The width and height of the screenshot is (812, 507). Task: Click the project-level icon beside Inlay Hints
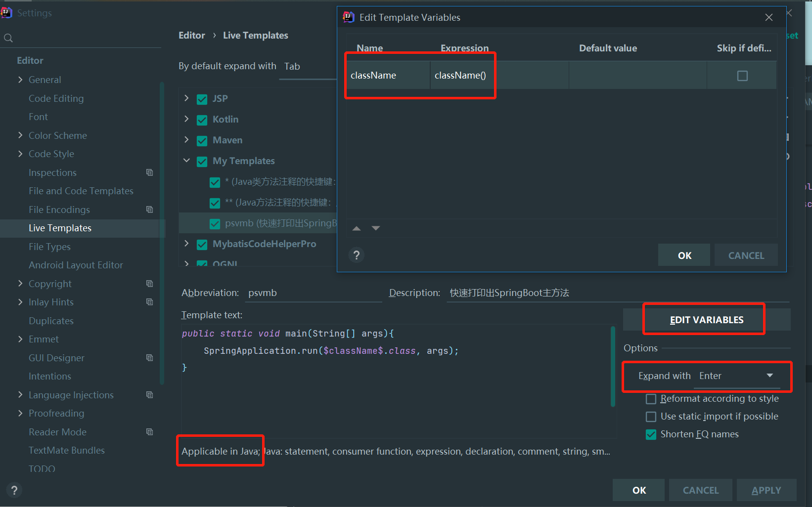149,302
